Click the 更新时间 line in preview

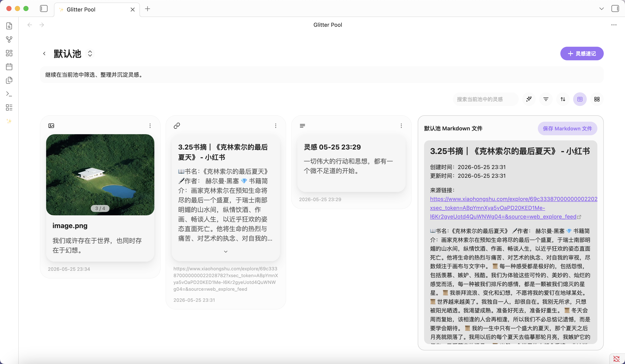coord(468,176)
